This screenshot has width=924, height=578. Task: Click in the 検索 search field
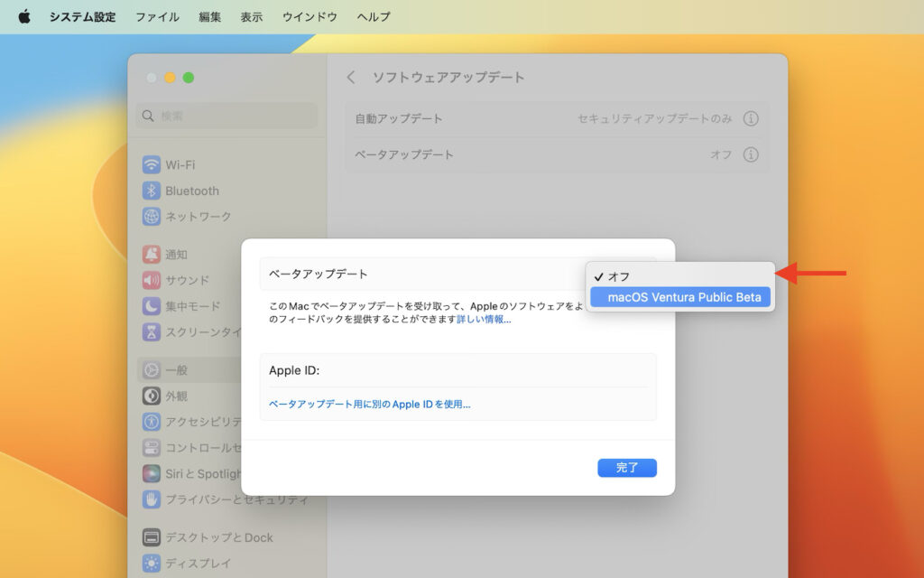(226, 116)
